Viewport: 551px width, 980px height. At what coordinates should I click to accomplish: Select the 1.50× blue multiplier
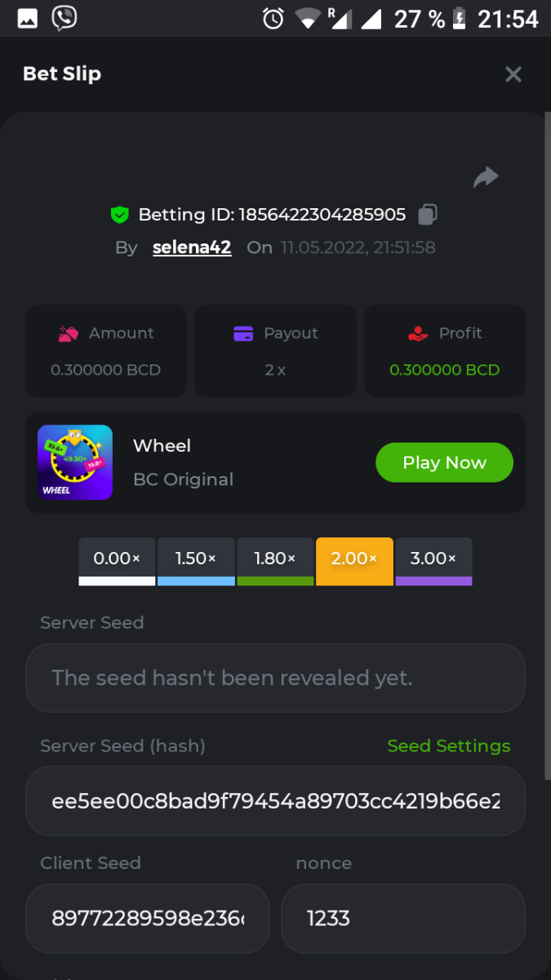(x=196, y=560)
